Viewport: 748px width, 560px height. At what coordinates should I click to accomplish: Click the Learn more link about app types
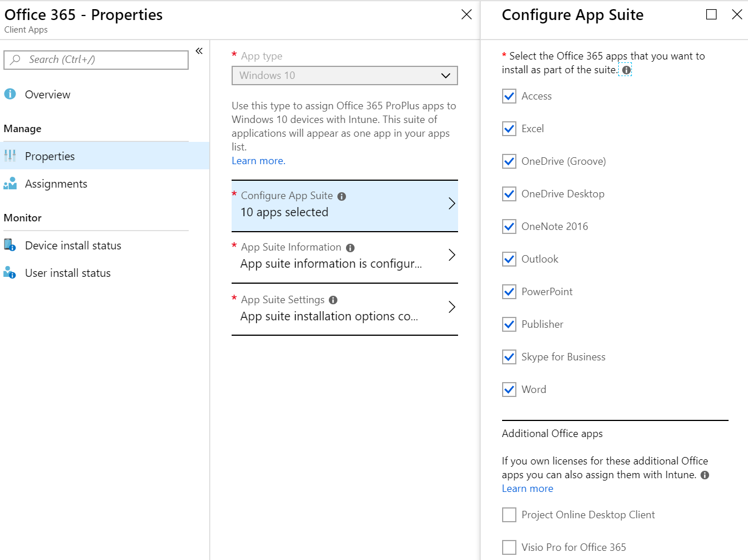258,160
